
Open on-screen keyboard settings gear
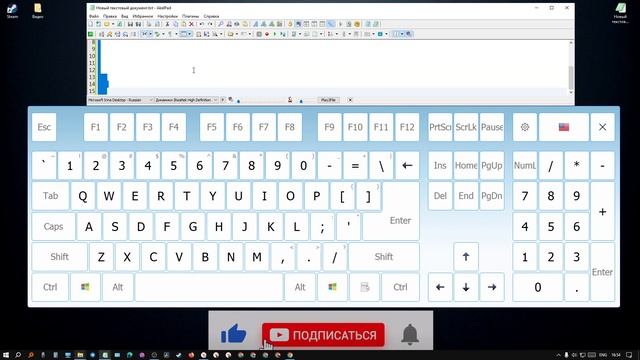click(x=524, y=127)
